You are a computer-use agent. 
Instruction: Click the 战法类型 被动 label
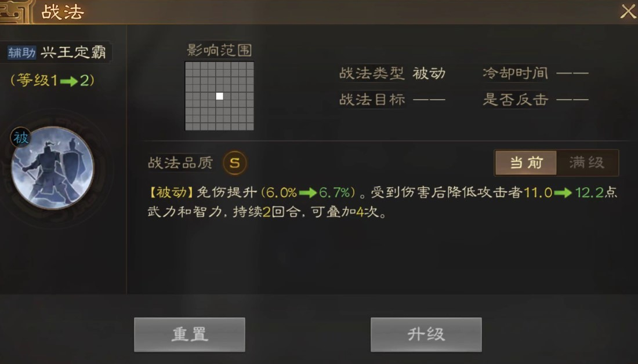pyautogui.click(x=392, y=74)
